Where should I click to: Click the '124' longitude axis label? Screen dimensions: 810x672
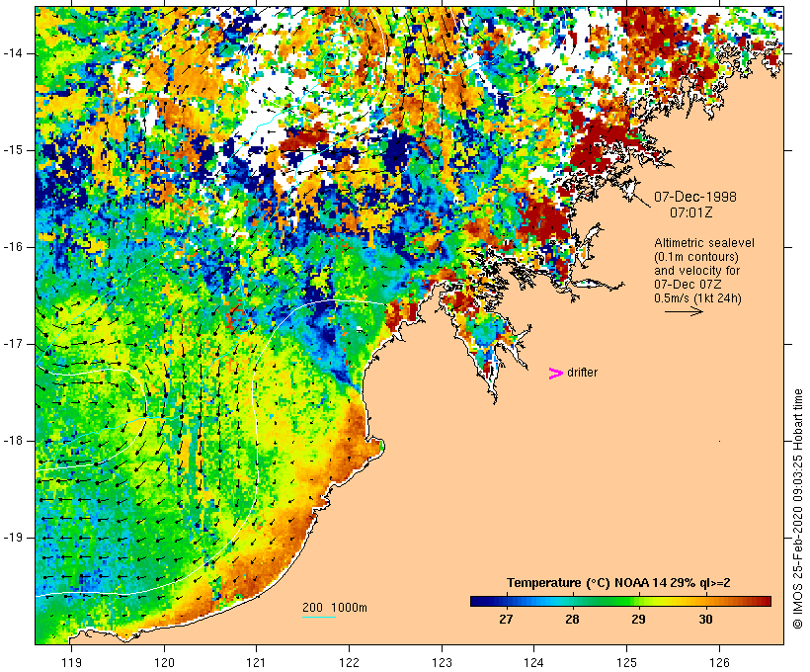(534, 662)
